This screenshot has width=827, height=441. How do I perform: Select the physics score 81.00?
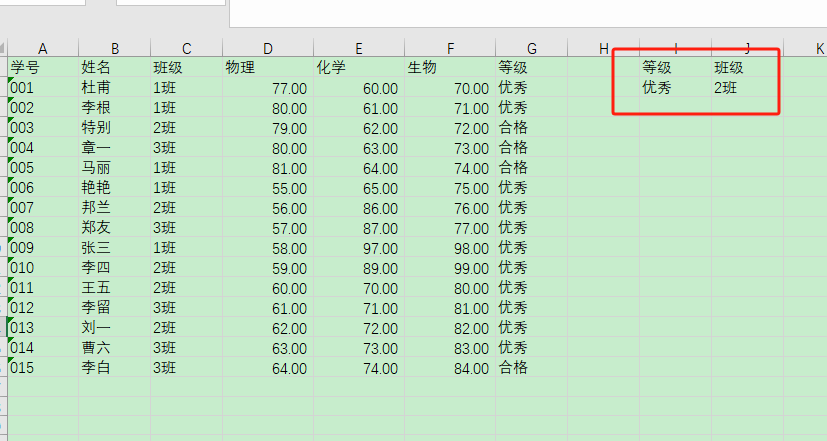click(x=267, y=167)
